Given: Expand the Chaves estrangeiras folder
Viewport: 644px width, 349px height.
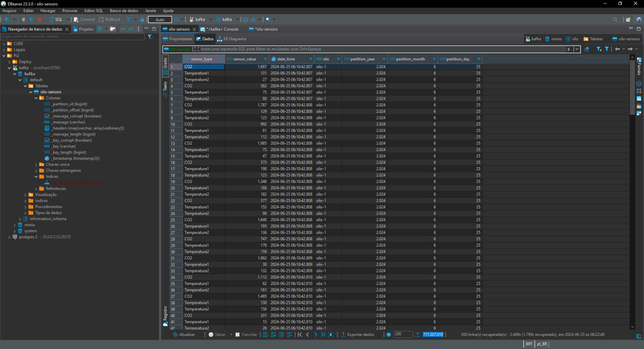Looking at the screenshot, I should tap(36, 171).
